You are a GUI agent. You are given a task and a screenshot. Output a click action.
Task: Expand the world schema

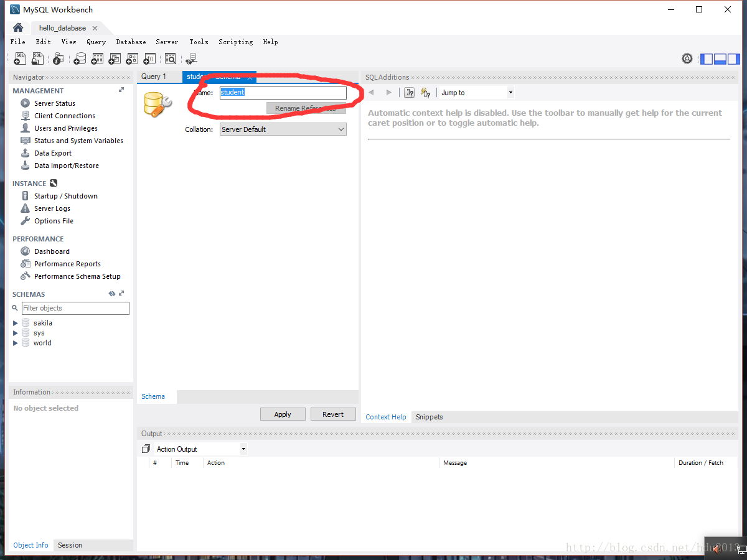coord(16,343)
